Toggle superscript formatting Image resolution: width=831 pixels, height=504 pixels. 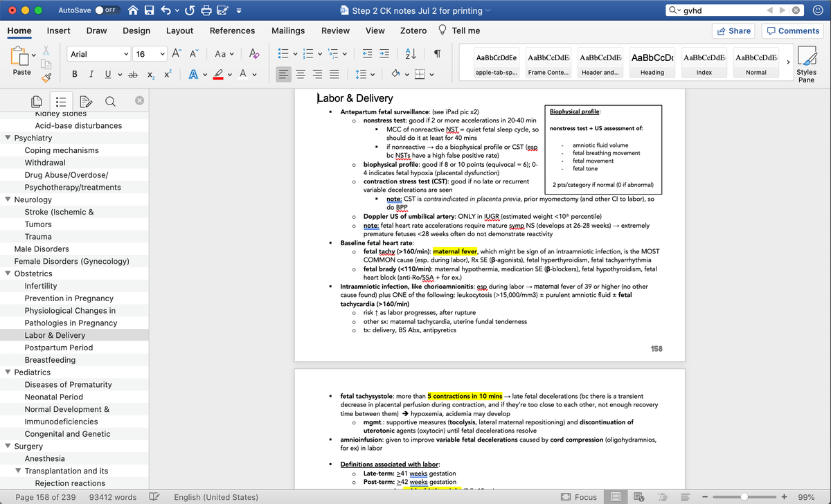(x=167, y=73)
